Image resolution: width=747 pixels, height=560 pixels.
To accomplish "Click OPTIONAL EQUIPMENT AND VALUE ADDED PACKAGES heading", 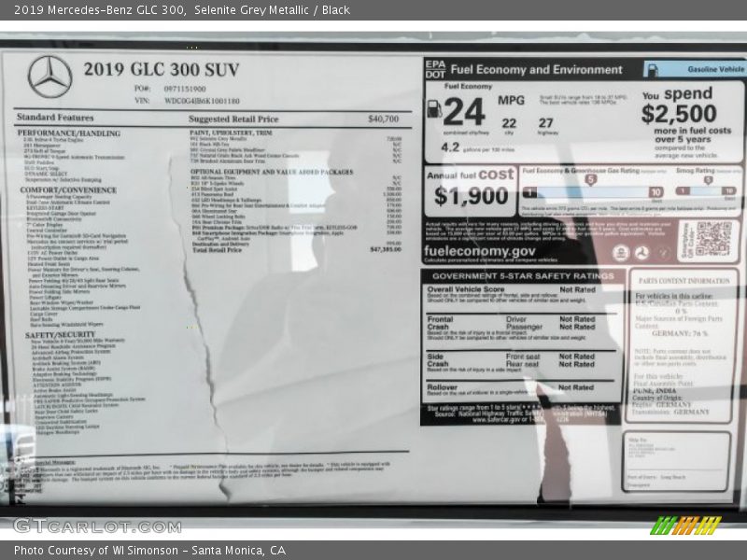I will [272, 172].
